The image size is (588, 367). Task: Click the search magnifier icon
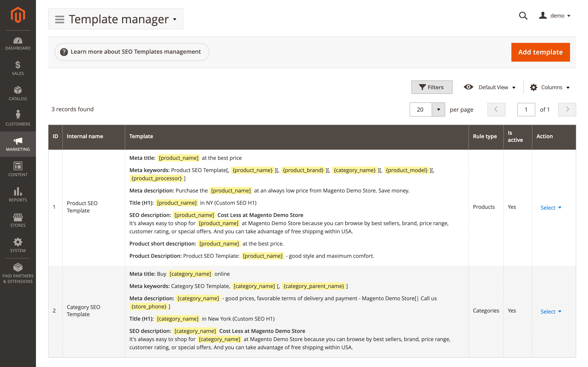[x=523, y=16]
